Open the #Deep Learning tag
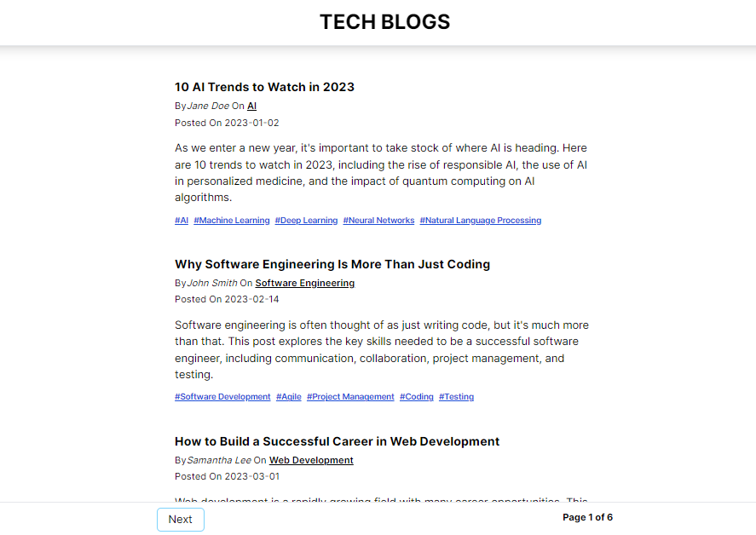 pyautogui.click(x=306, y=220)
